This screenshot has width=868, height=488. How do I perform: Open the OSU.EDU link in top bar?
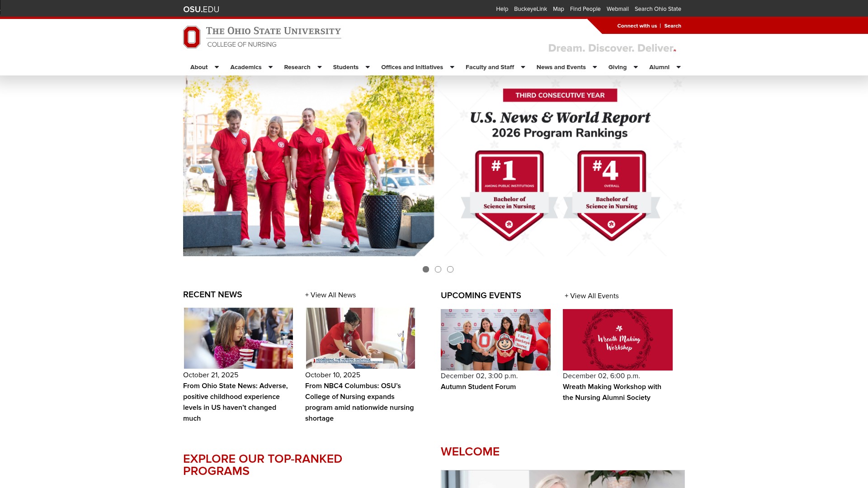pyautogui.click(x=201, y=9)
